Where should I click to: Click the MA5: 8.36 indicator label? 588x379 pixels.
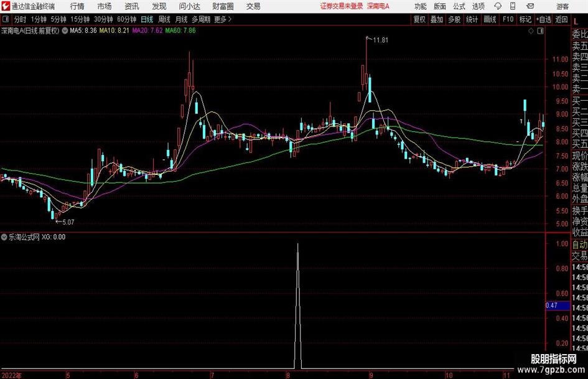(x=83, y=30)
